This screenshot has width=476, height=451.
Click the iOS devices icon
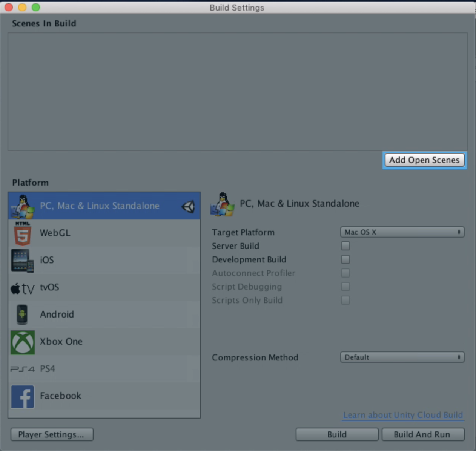pyautogui.click(x=22, y=261)
